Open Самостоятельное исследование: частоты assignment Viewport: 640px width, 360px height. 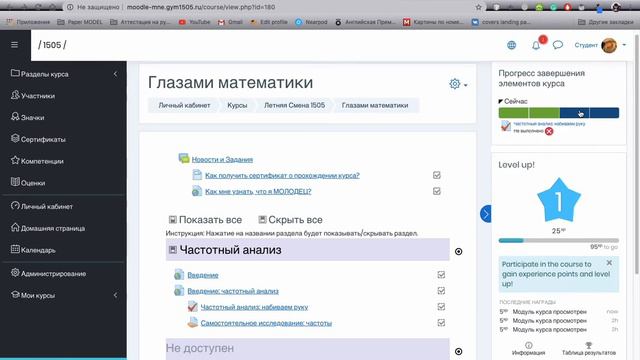pos(266,323)
